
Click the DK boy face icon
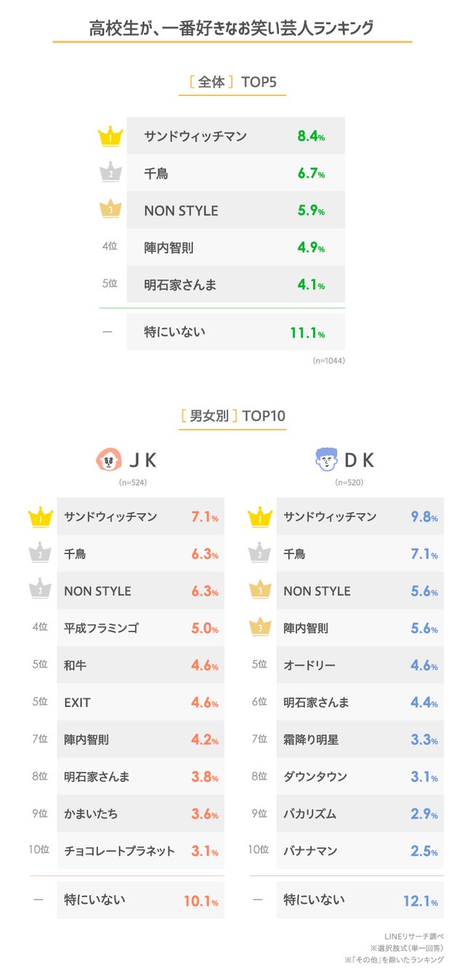[326, 460]
